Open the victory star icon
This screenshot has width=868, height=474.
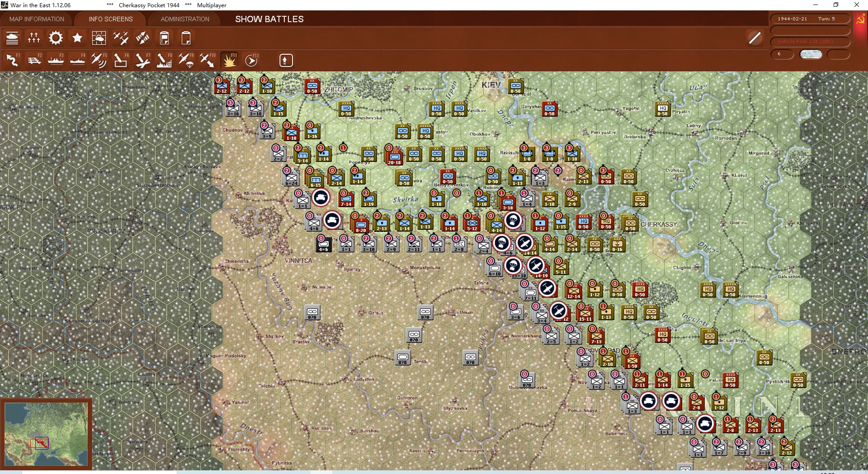(x=77, y=38)
